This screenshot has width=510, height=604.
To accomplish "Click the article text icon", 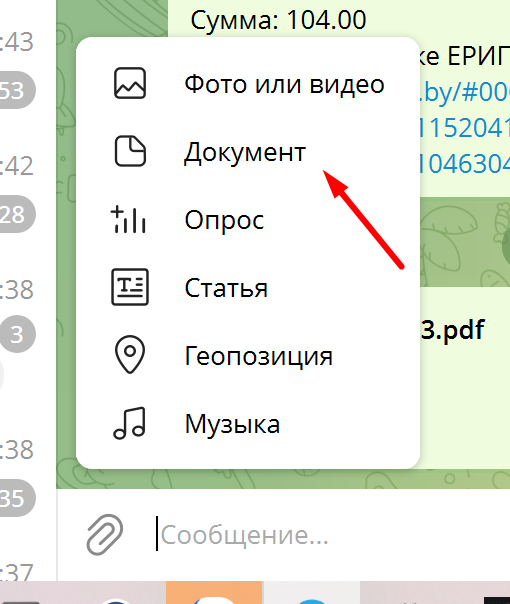I will tap(130, 287).
